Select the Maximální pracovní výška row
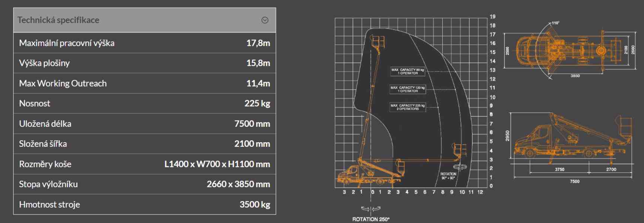Screen dimensions: 644x223 pos(144,43)
